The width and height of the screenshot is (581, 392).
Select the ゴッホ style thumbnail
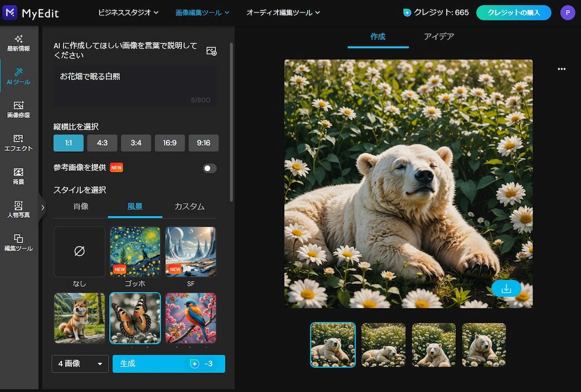[135, 252]
